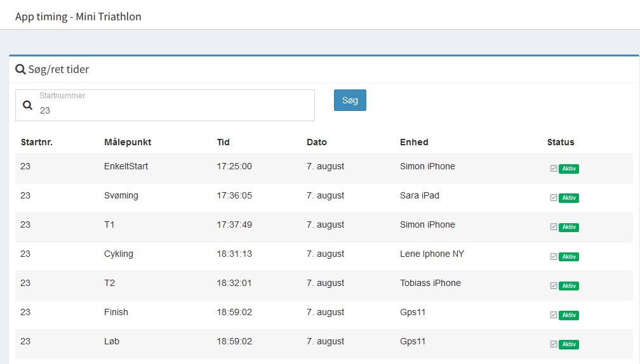Screen dimensions: 640x364
Task: Select the 18:31:13 time in Cykling row
Action: coord(234,254)
